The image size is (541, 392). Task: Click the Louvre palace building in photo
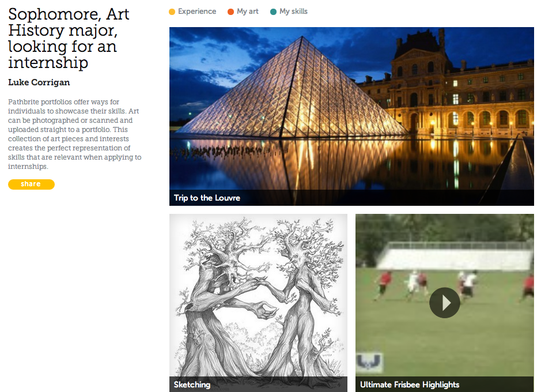[x=459, y=86]
